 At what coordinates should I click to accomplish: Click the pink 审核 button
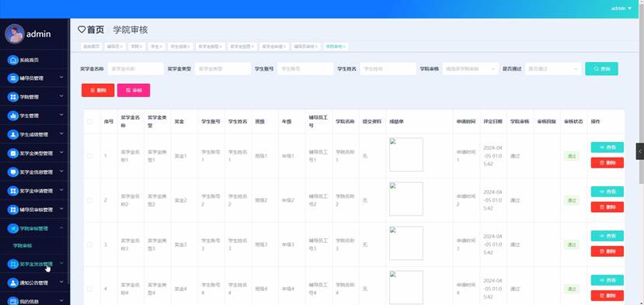pos(134,90)
